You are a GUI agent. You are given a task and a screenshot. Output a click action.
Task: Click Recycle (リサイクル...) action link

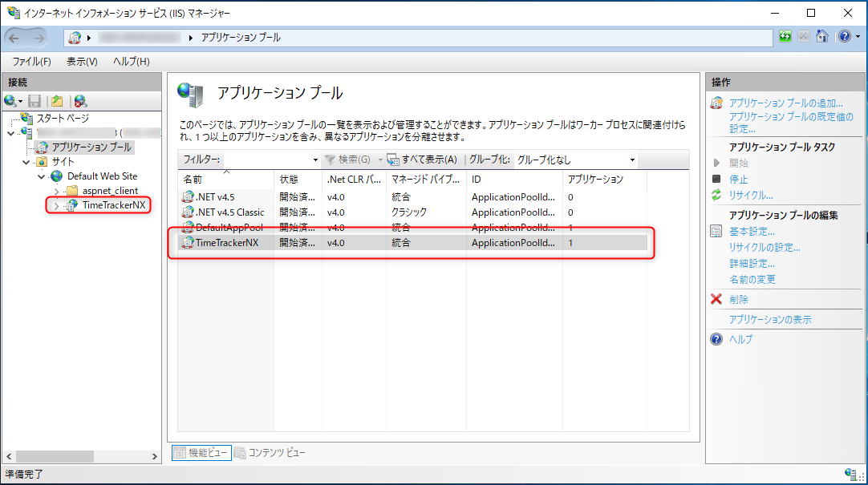[x=751, y=196]
